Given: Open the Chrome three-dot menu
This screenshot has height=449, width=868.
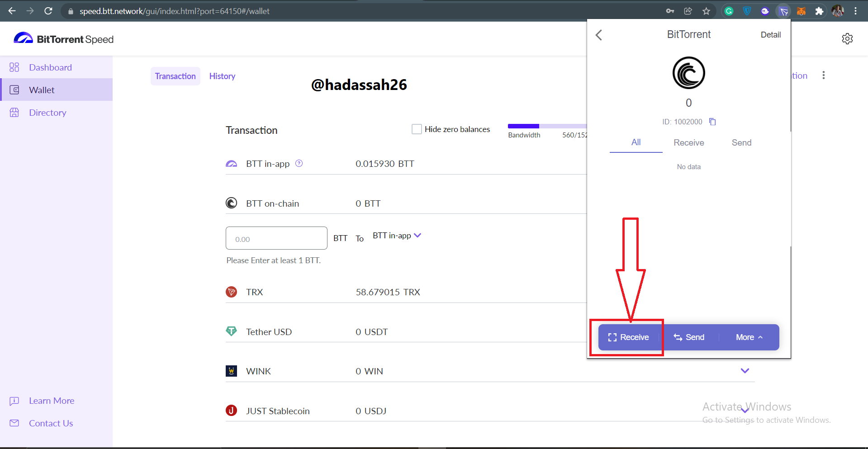Looking at the screenshot, I should click(855, 11).
